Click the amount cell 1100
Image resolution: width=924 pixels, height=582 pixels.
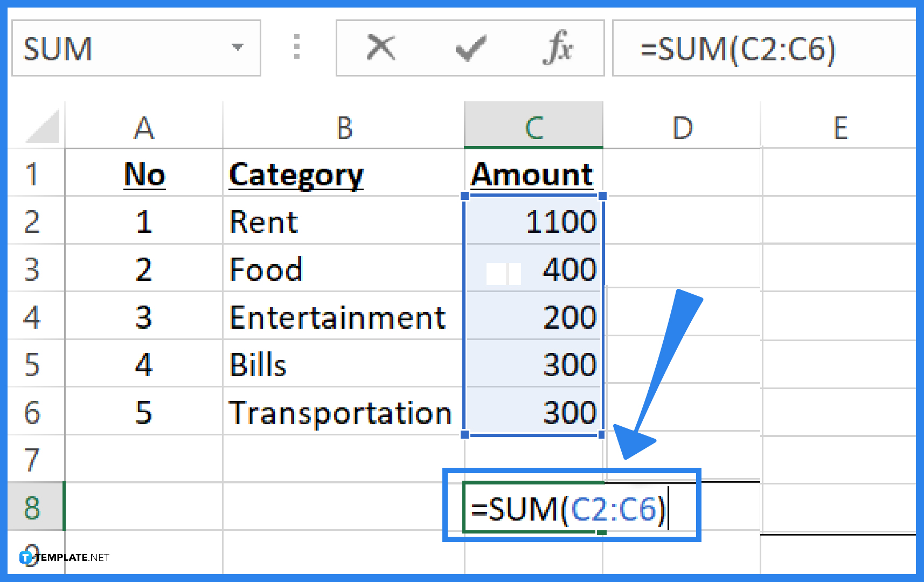tap(533, 221)
